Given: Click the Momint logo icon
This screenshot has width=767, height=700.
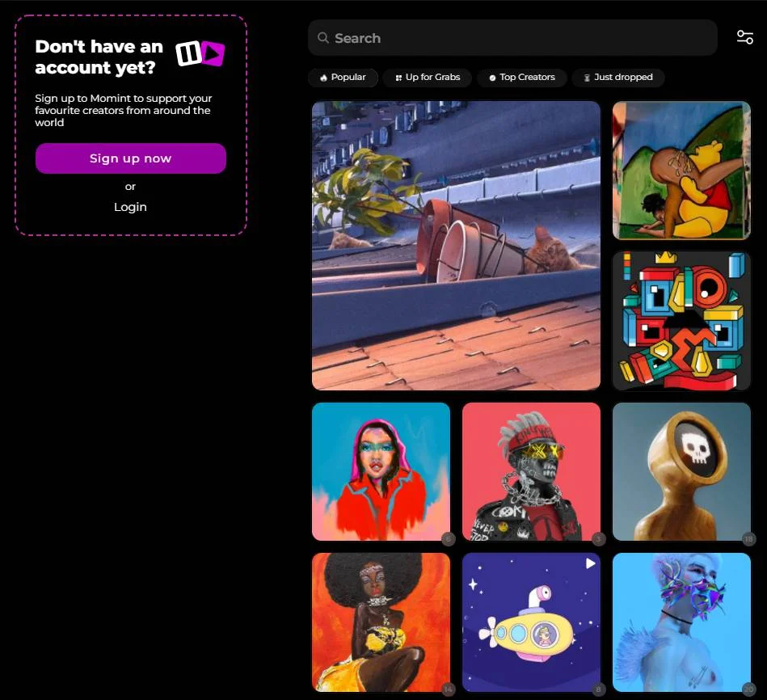Looking at the screenshot, I should click(200, 53).
